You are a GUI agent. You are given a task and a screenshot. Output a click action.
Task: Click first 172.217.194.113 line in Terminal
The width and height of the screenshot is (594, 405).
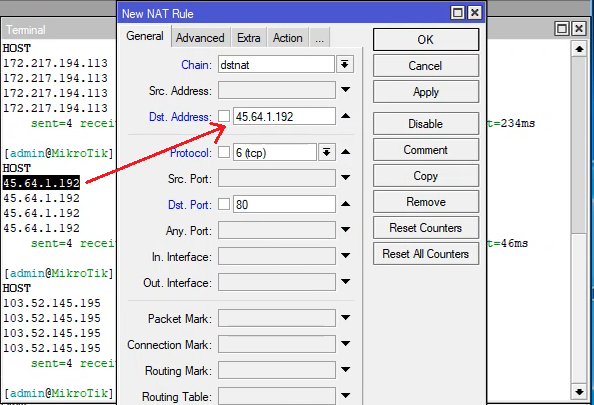click(55, 63)
